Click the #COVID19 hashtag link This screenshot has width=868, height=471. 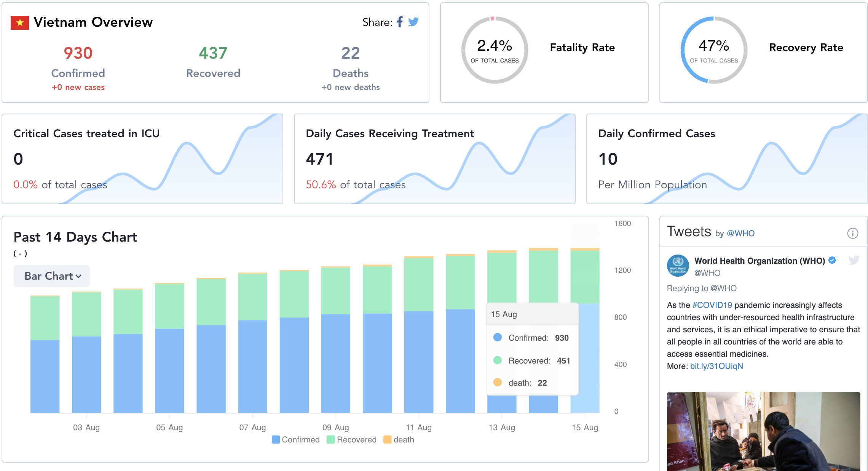(x=712, y=305)
